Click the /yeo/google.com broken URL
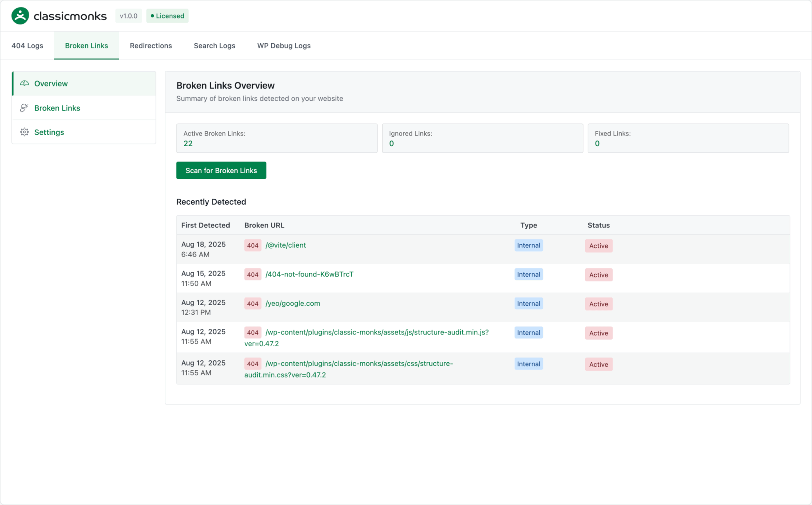The height and width of the screenshot is (505, 812). point(293,303)
